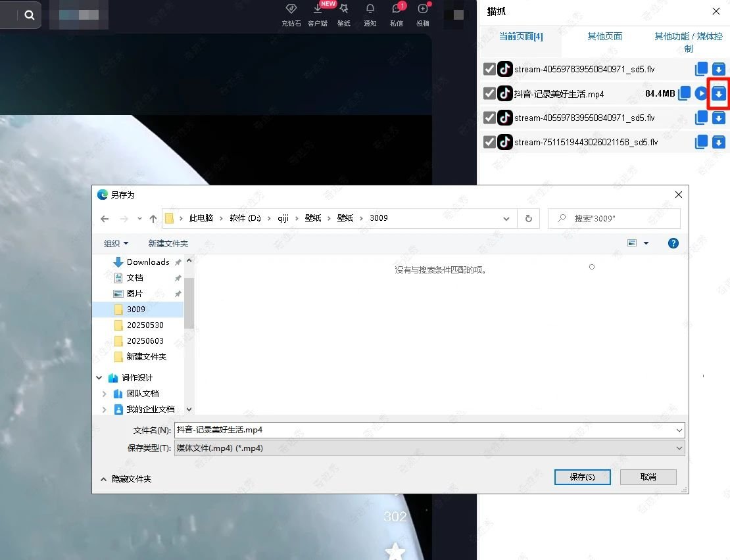Play the 抖音-记录美好生活.mp4 media preview
Image resolution: width=730 pixels, height=560 pixels.
701,94
